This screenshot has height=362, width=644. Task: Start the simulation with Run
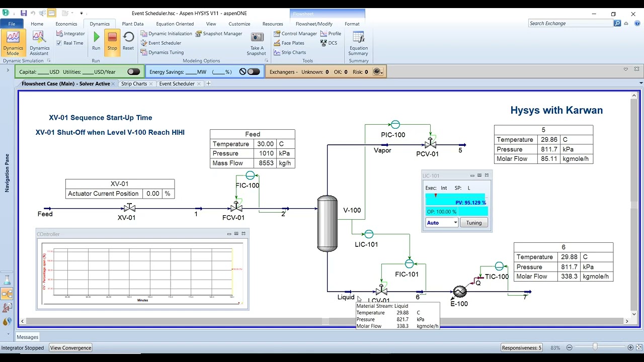pos(96,41)
